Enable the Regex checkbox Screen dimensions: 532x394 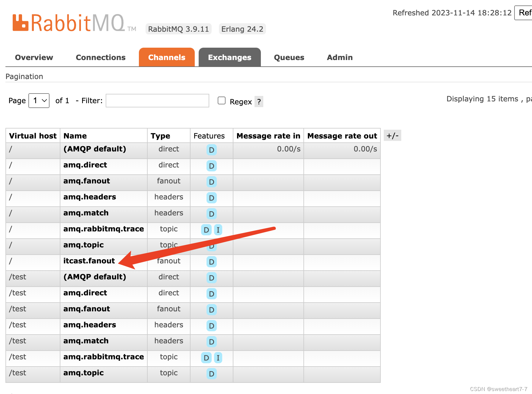(222, 100)
